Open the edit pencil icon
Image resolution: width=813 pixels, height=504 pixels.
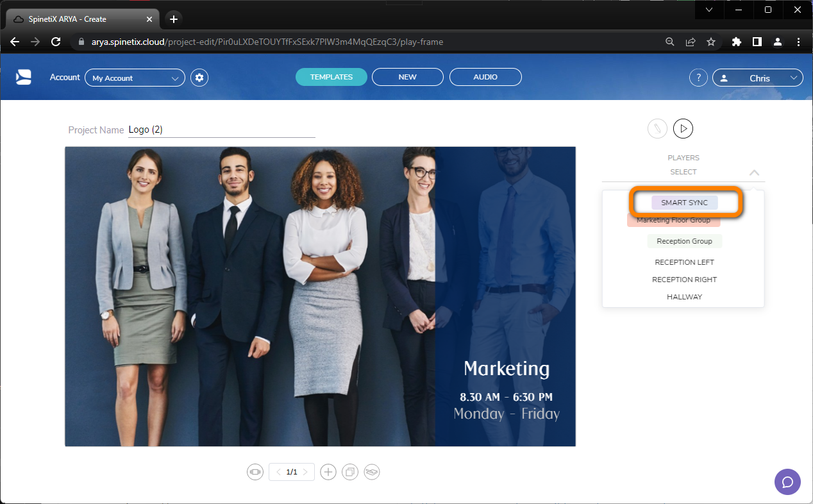pos(657,128)
